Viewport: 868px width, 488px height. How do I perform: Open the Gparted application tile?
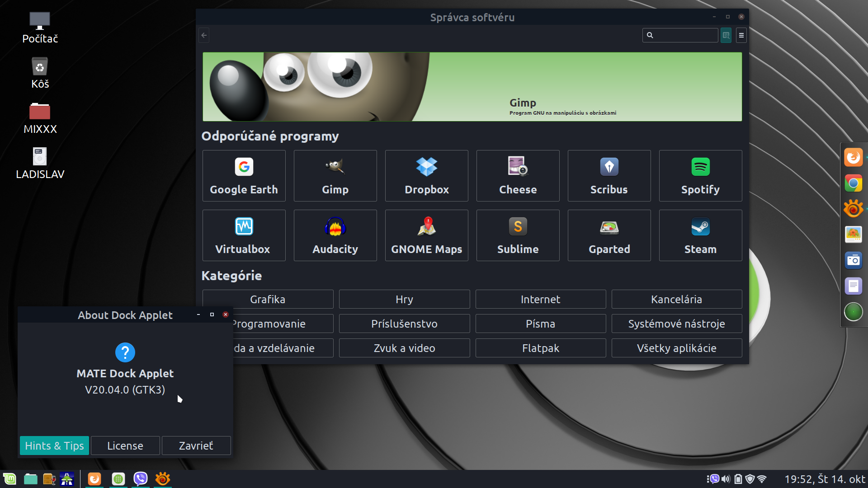(x=609, y=235)
